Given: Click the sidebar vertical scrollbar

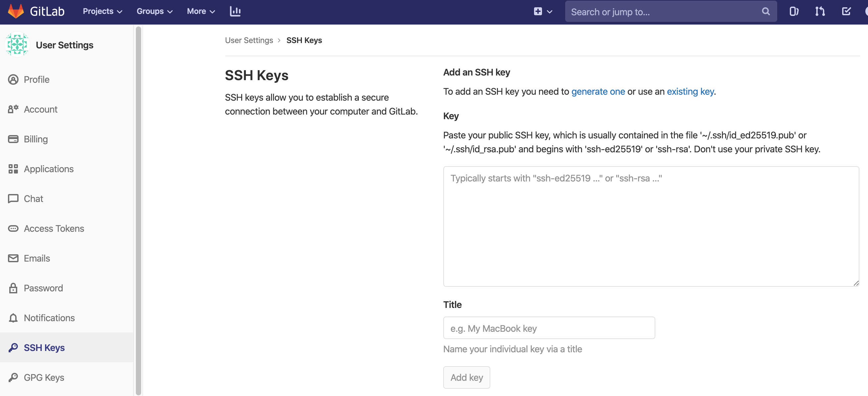Looking at the screenshot, I should tap(138, 210).
